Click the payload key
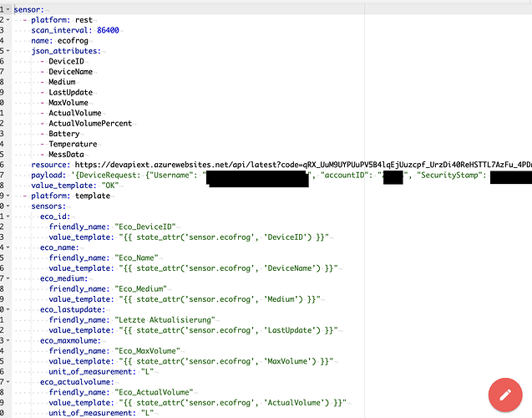This screenshot has height=418, width=532. tap(48, 176)
